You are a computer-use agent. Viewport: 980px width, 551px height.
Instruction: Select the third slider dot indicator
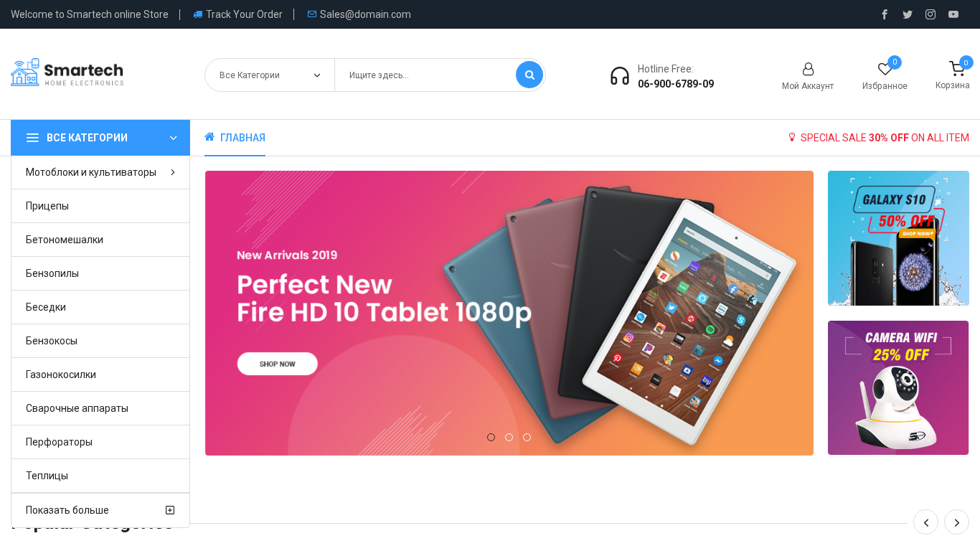527,437
